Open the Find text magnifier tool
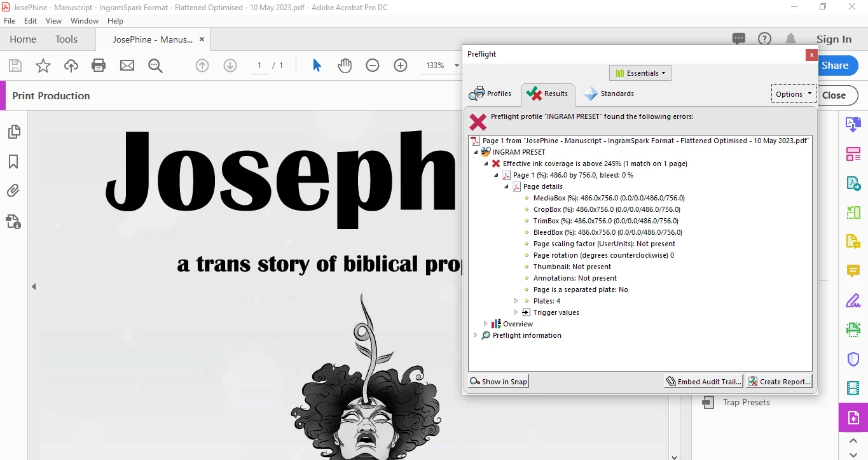 pos(155,66)
